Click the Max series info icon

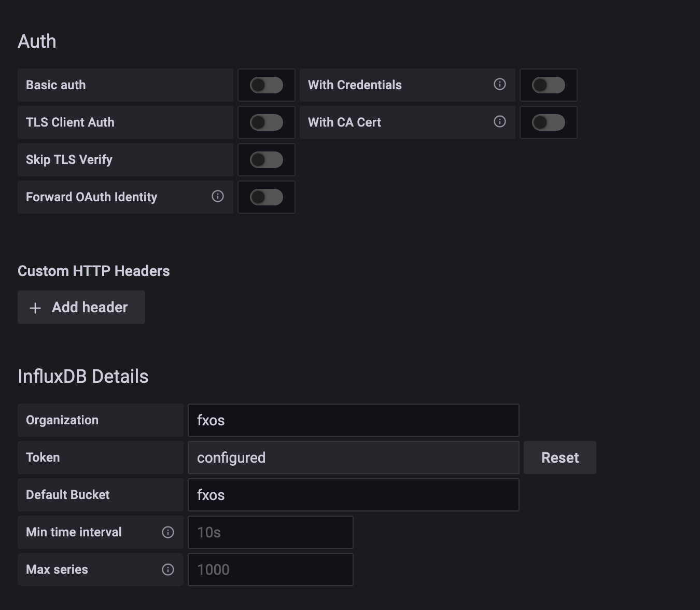[168, 569]
